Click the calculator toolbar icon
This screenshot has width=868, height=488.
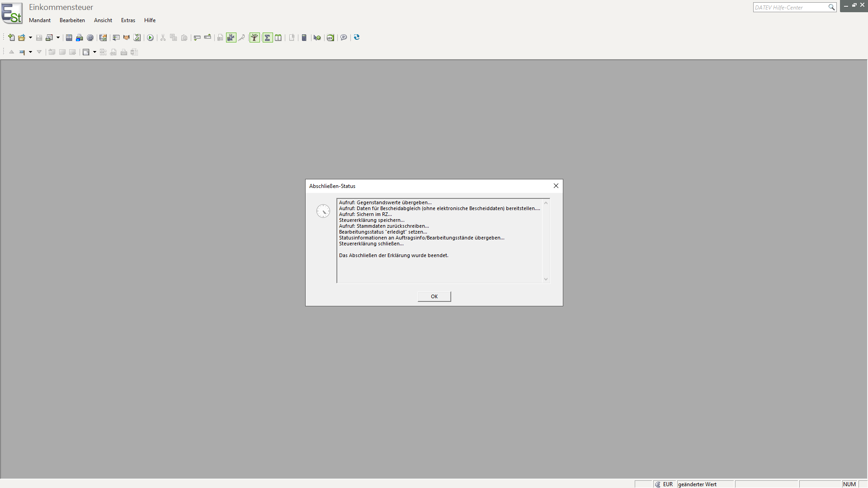click(x=304, y=38)
